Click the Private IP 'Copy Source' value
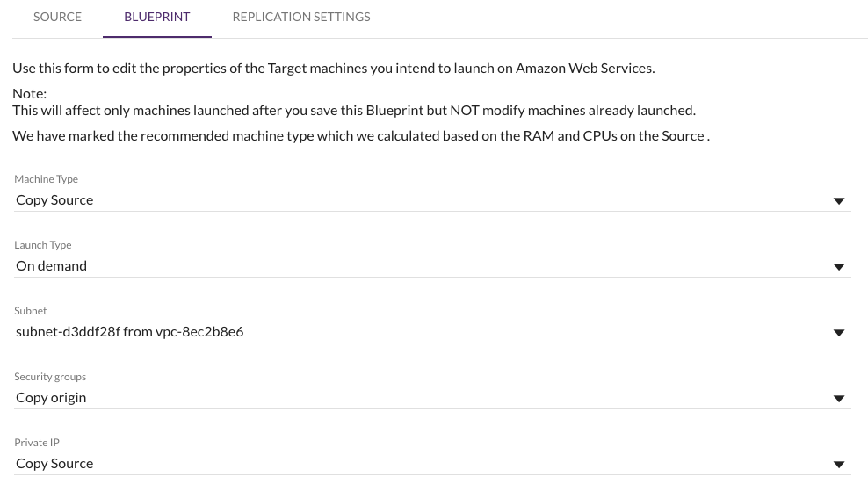The image size is (868, 477). coord(54,463)
